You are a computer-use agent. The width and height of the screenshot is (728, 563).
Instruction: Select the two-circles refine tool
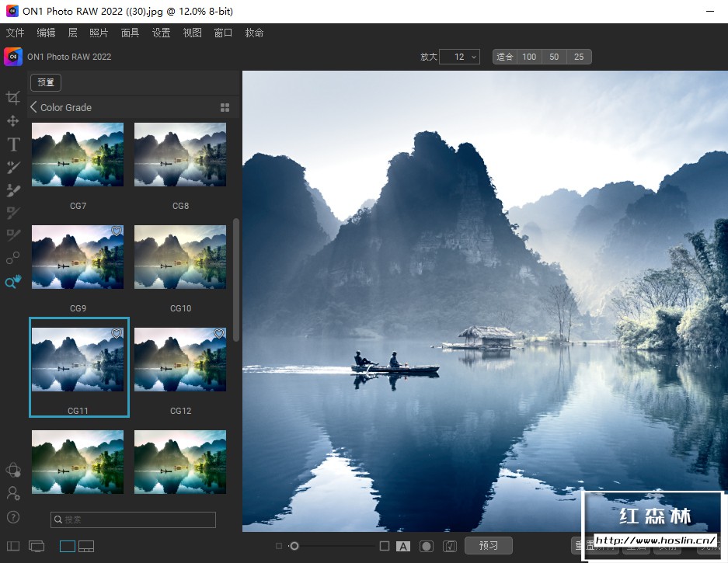13,258
